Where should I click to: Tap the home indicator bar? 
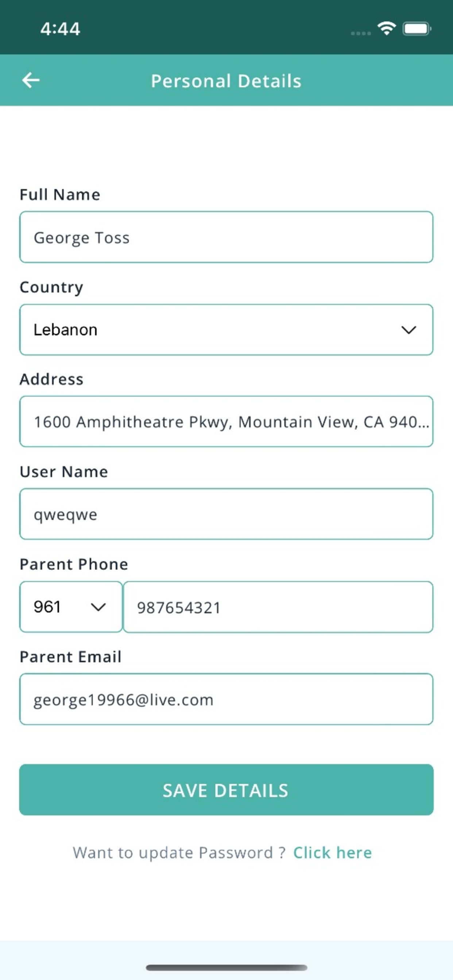(x=226, y=968)
